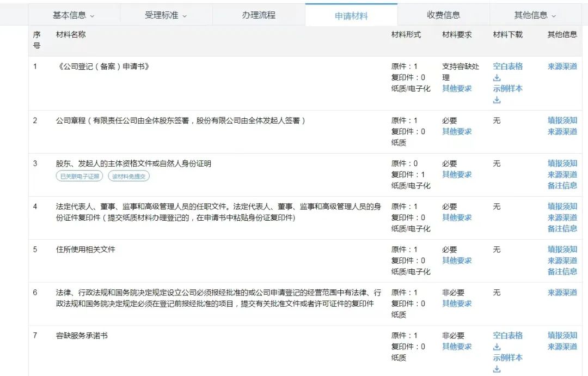View 其他要求 for 住所使用相关文件

[457, 260]
